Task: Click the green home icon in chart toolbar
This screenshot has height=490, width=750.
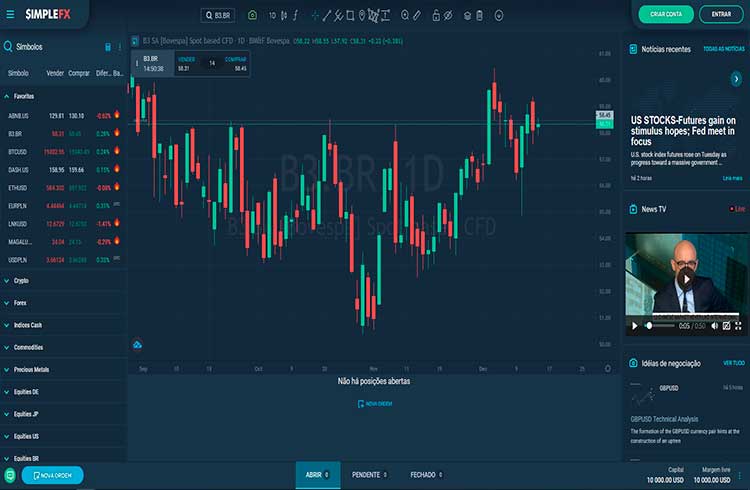Action: click(252, 15)
